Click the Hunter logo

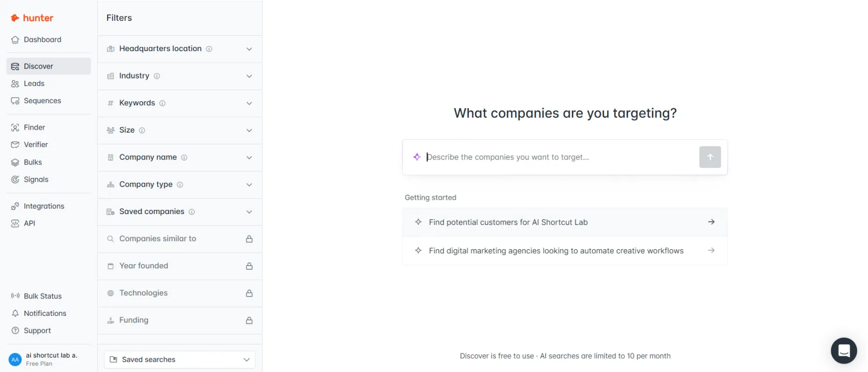click(32, 18)
